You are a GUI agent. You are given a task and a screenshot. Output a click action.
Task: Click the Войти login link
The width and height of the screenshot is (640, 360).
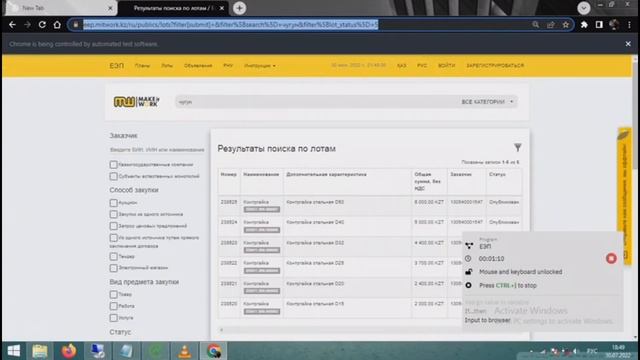click(x=447, y=66)
